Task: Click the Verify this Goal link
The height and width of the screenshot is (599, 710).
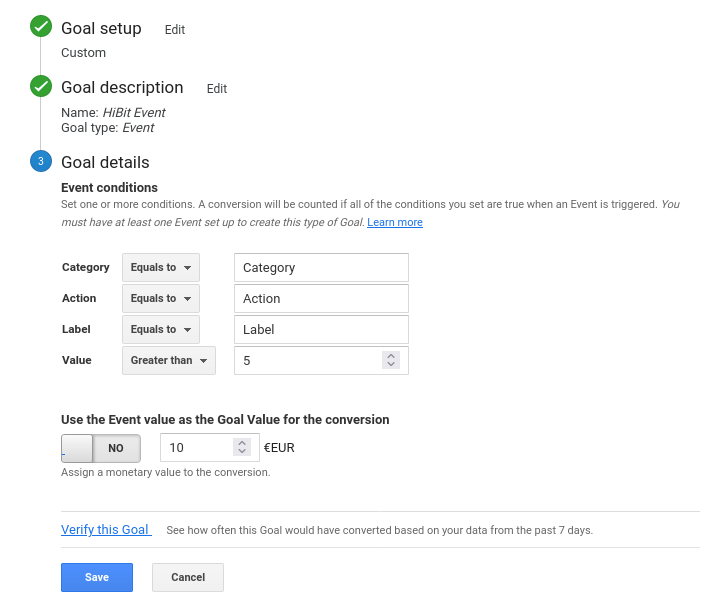Action: coord(105,530)
